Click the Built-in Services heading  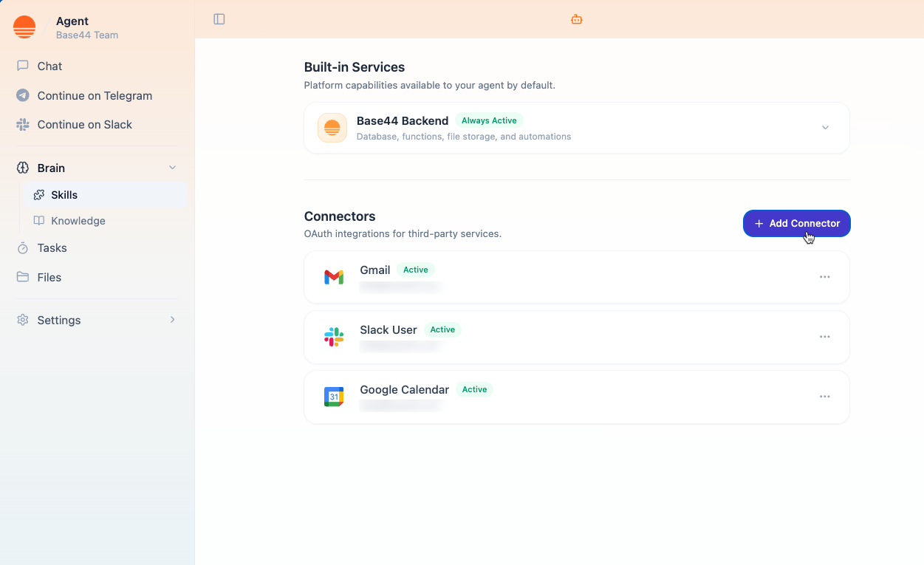(x=355, y=67)
